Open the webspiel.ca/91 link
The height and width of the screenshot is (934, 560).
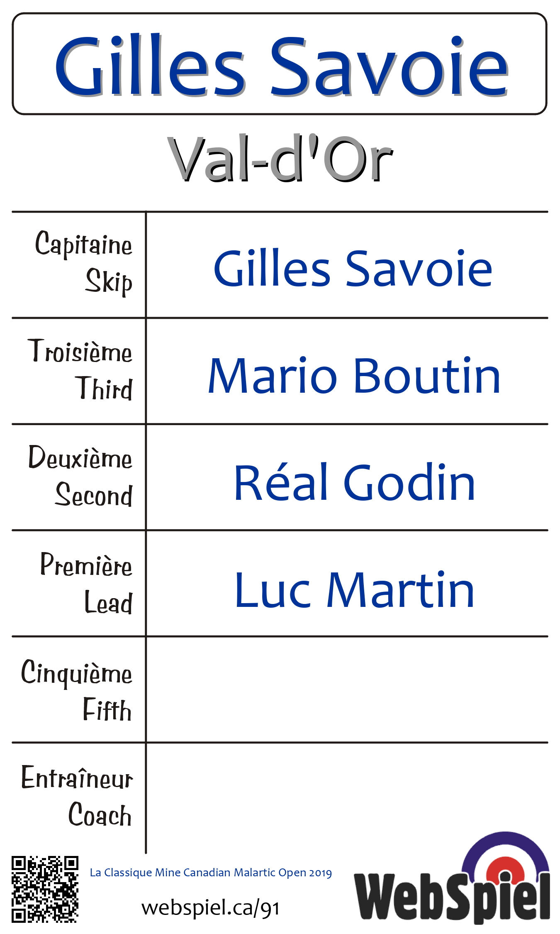(x=210, y=907)
